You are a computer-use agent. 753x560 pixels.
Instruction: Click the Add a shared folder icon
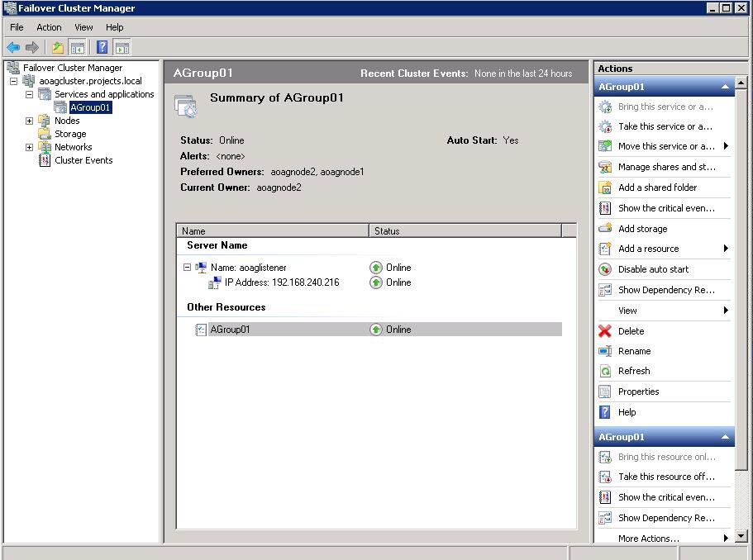click(605, 187)
